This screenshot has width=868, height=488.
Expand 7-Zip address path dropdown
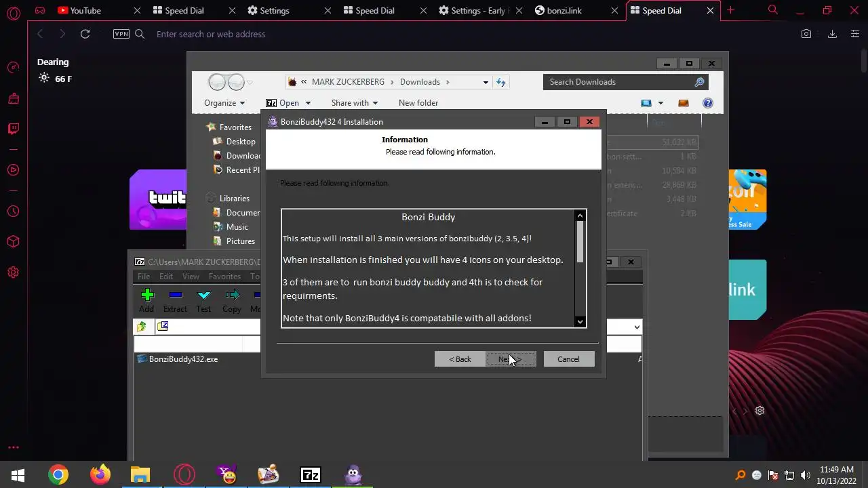636,327
